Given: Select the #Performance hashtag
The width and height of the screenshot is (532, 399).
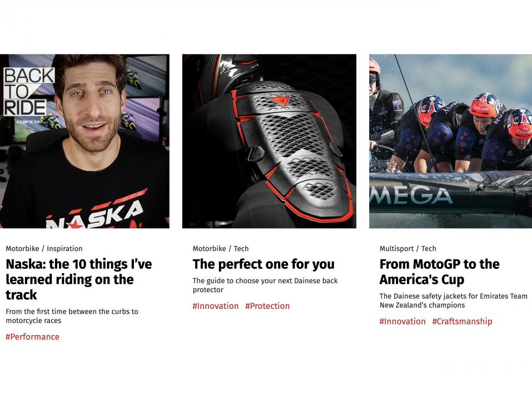Looking at the screenshot, I should click(33, 337).
